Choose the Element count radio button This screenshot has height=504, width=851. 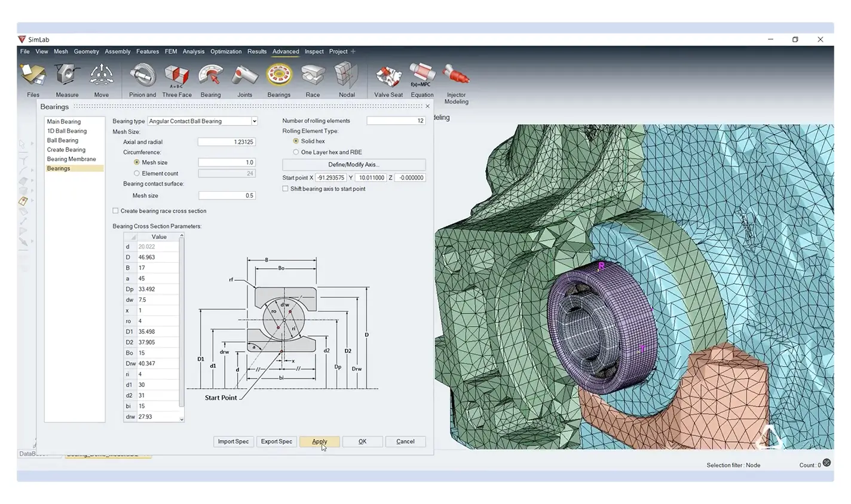point(137,174)
